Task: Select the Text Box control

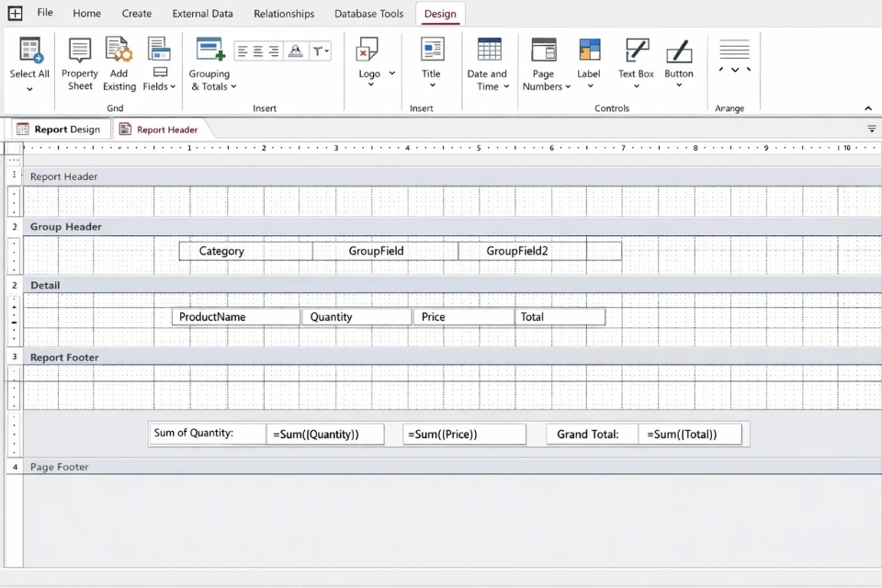Action: pos(636,50)
